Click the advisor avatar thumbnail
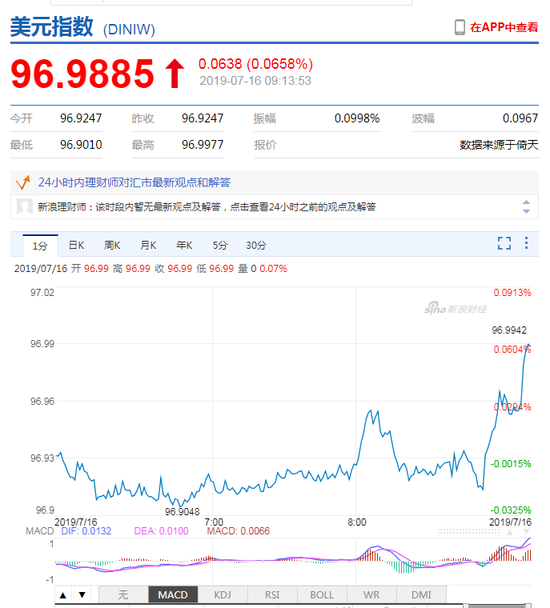Image resolution: width=550 pixels, height=608 pixels. tap(24, 207)
